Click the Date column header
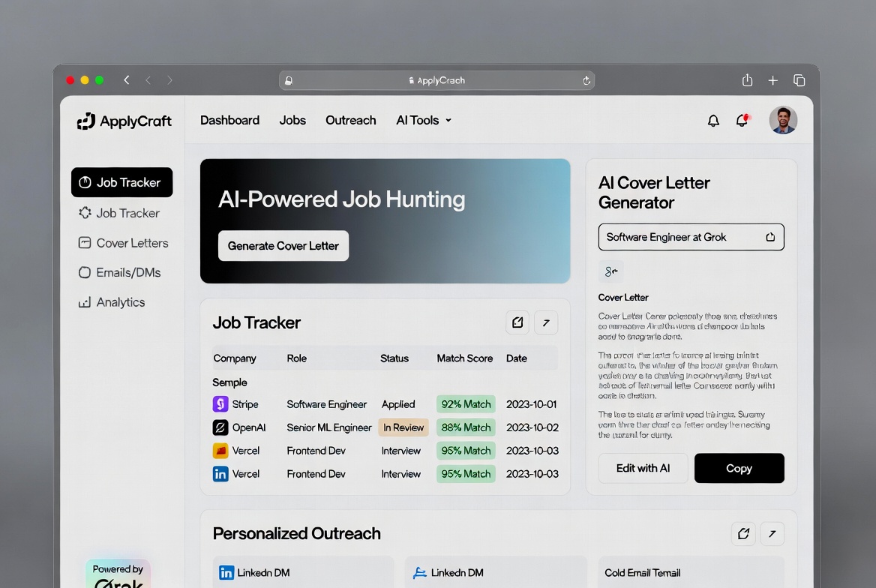 click(517, 358)
